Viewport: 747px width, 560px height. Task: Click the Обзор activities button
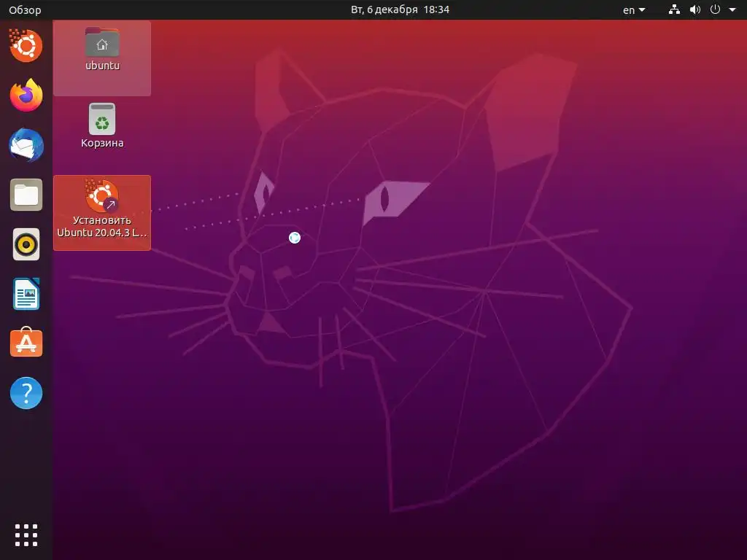[x=25, y=10]
